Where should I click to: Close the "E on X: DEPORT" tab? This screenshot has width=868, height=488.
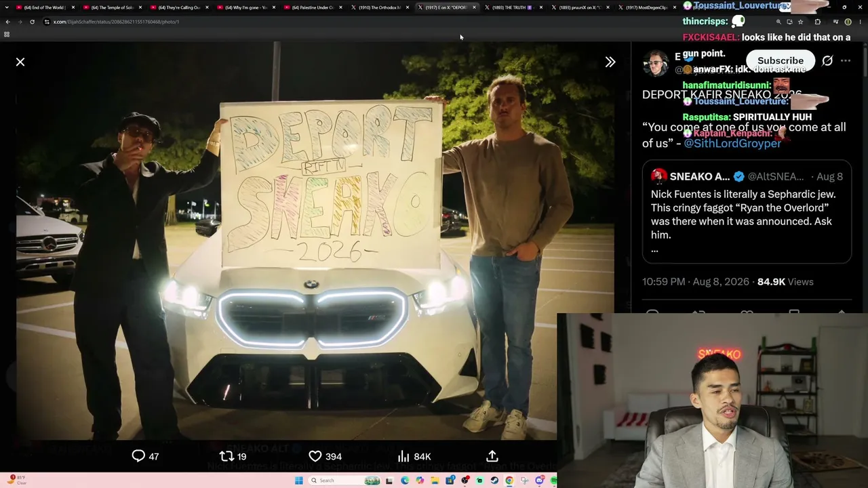pos(474,7)
